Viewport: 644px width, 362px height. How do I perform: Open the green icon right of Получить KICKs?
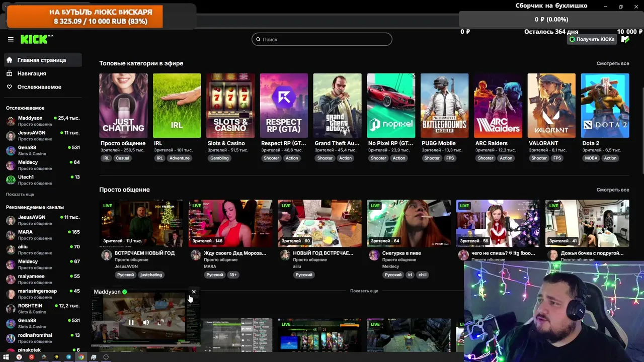(625, 39)
